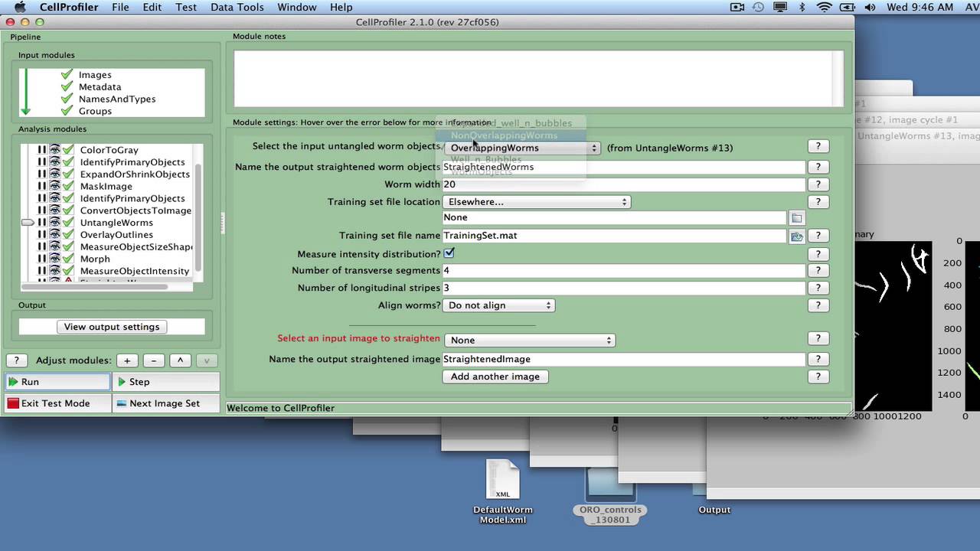Toggle pause icon for ColorToGray module

pos(42,150)
